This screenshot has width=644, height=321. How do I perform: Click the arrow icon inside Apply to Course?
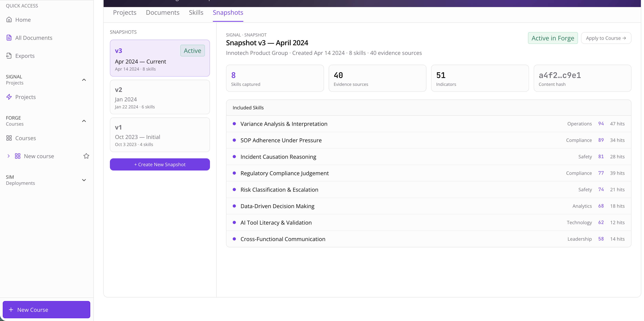(625, 38)
